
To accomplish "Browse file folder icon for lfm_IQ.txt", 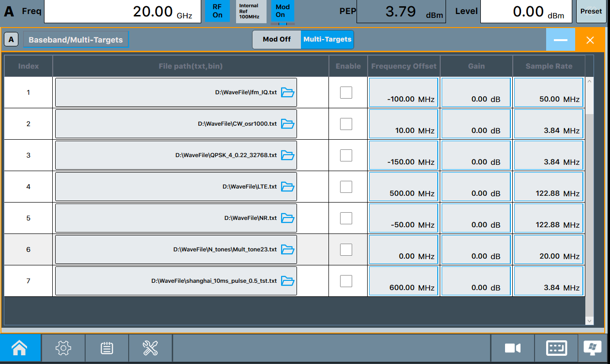I will (x=288, y=92).
